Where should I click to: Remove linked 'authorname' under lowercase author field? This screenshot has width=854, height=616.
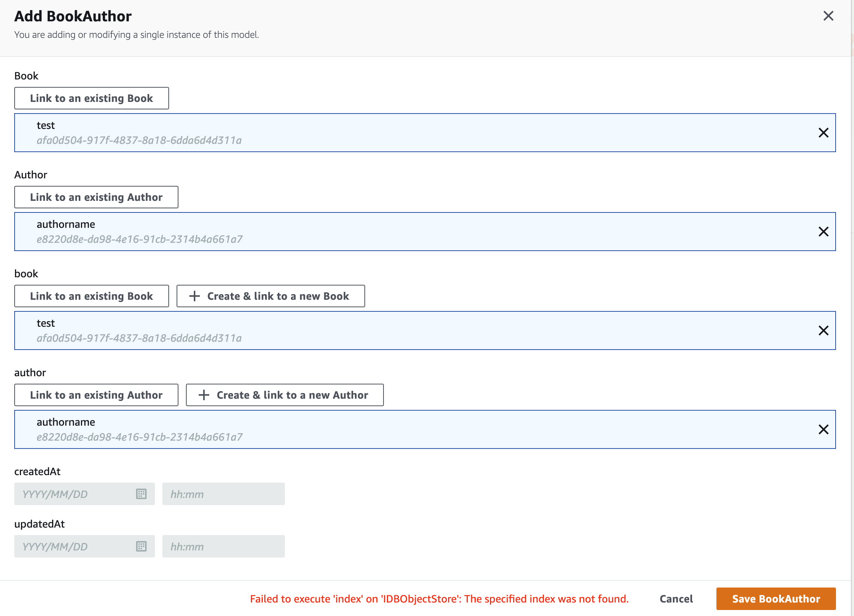(x=823, y=429)
